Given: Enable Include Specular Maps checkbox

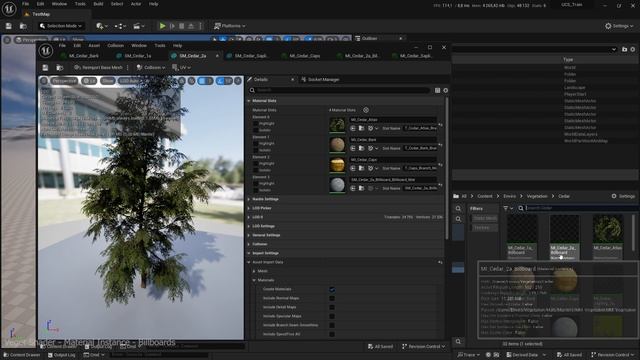Looking at the screenshot, I should coord(332,316).
